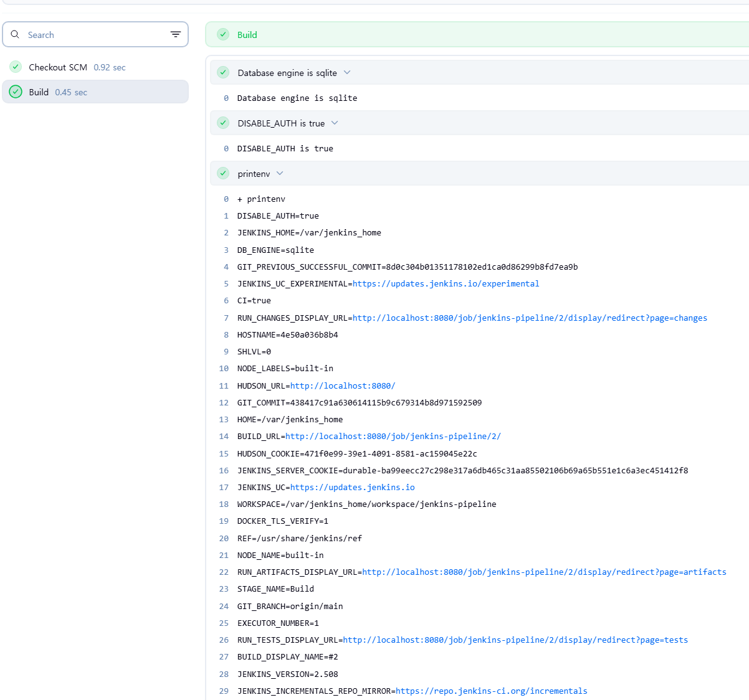Open the repo.jenkins-ci.org/incrementals link
Image resolution: width=749 pixels, height=700 pixels.
(492, 691)
